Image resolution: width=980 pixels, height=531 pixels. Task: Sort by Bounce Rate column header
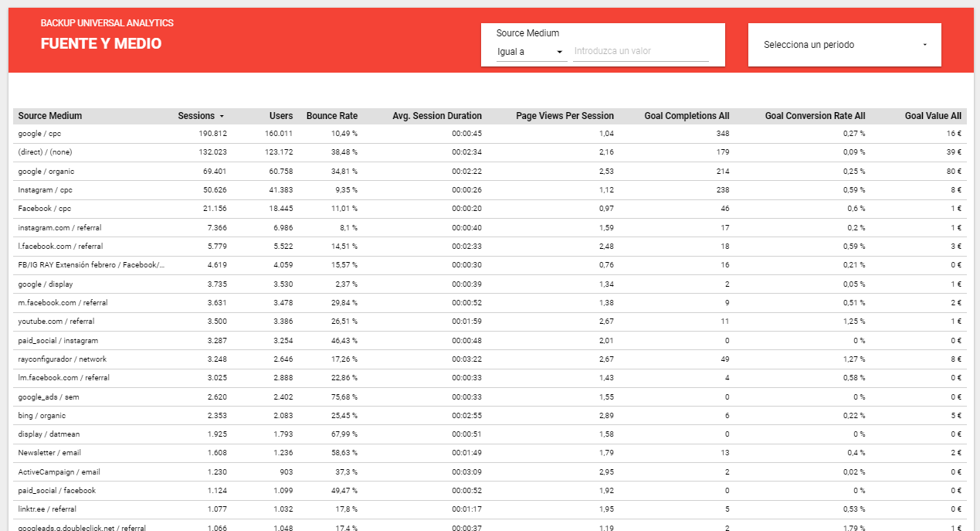[332, 116]
